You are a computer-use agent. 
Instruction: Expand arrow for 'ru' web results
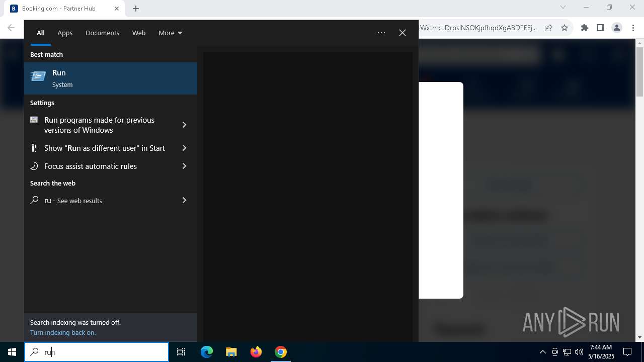(184, 200)
